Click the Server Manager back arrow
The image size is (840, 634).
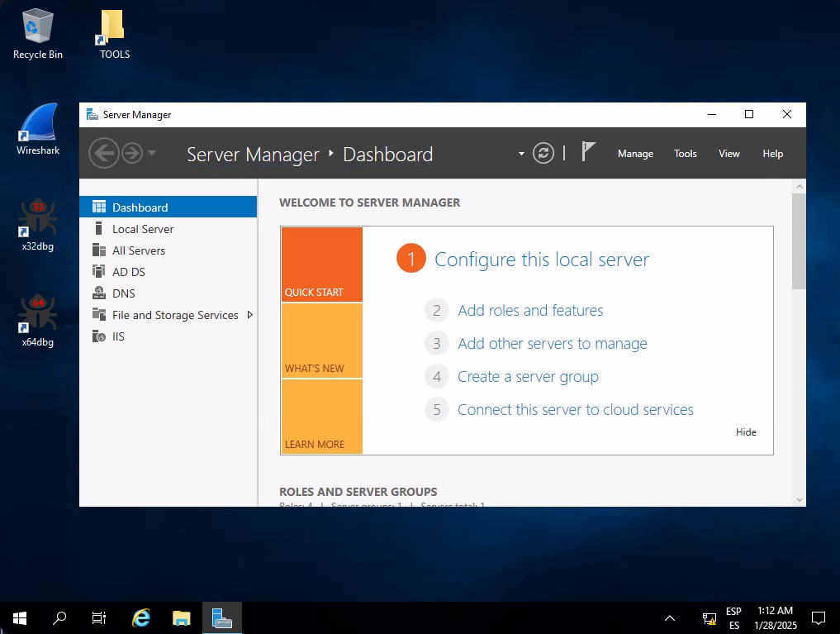(104, 153)
